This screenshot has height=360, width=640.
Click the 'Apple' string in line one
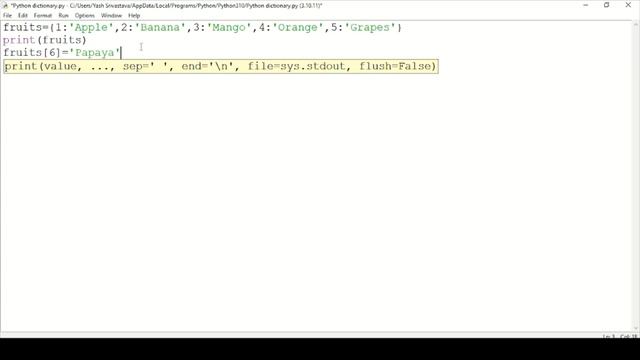click(x=91, y=28)
